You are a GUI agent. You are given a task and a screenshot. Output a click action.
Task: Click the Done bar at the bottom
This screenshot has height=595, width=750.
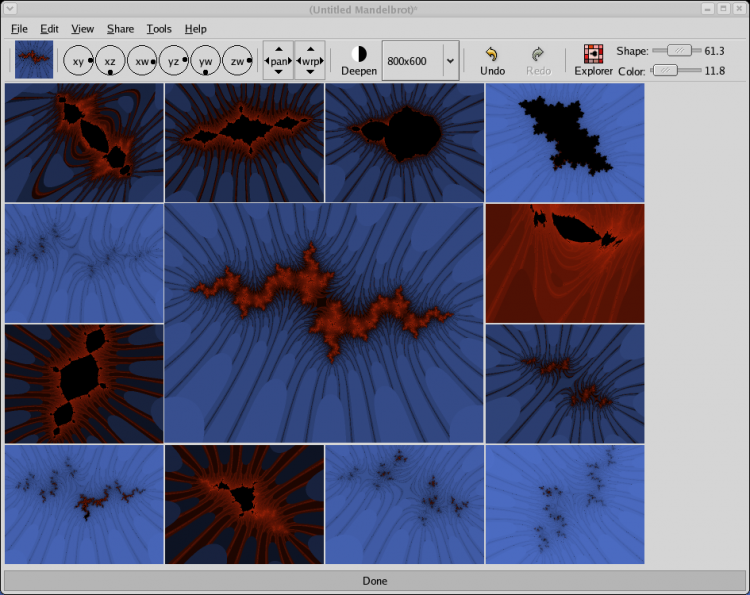pos(375,580)
